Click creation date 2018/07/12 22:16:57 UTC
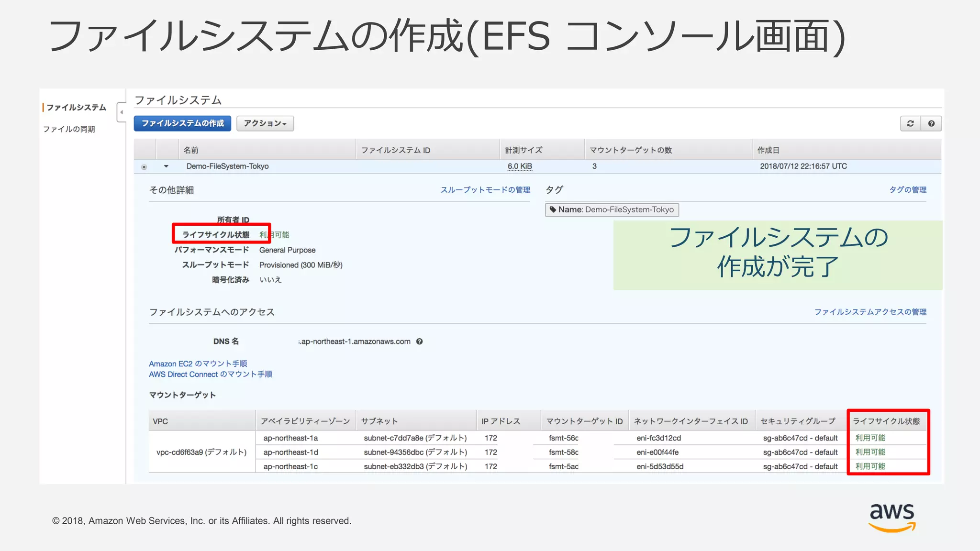The width and height of the screenshot is (980, 551). coord(803,166)
